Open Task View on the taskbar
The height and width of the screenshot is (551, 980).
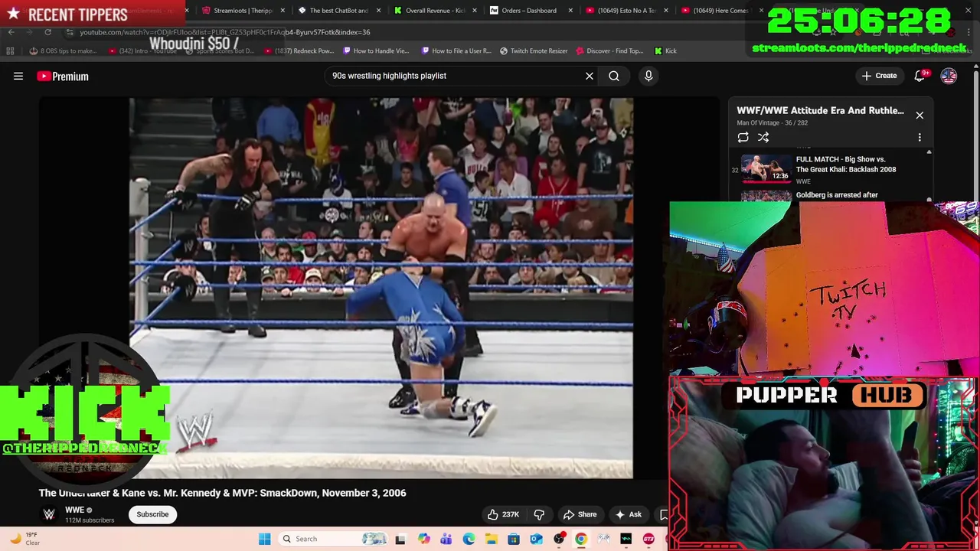[400, 539]
